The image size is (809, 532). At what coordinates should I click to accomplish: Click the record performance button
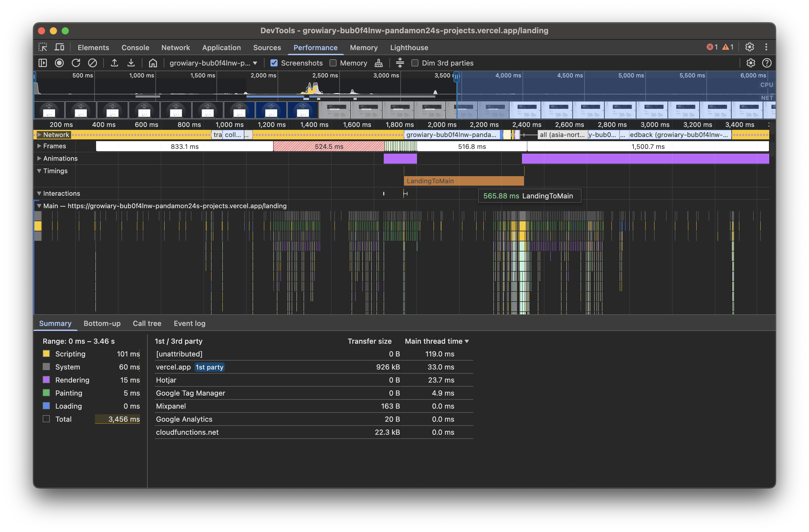click(x=59, y=63)
